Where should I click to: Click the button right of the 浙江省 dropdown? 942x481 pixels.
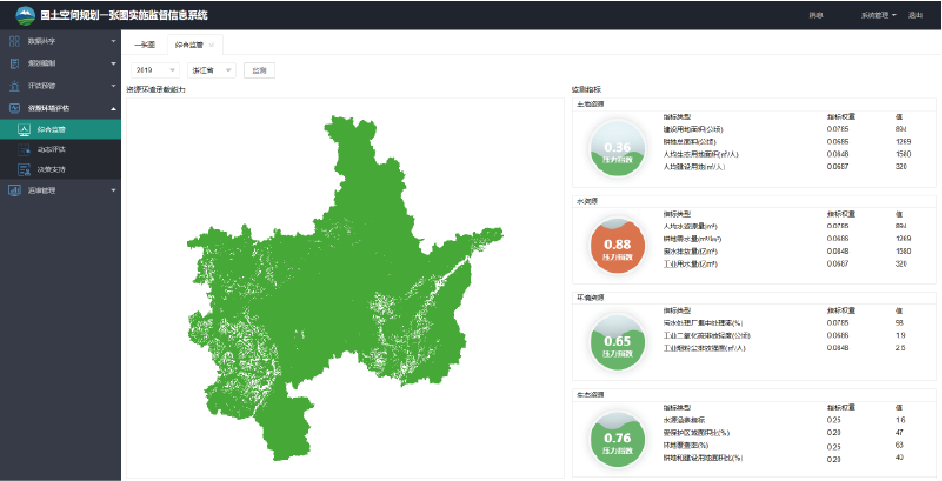pyautogui.click(x=259, y=71)
